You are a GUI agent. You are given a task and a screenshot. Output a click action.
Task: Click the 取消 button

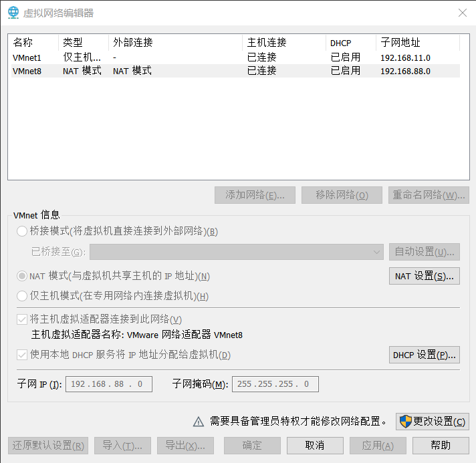315,446
